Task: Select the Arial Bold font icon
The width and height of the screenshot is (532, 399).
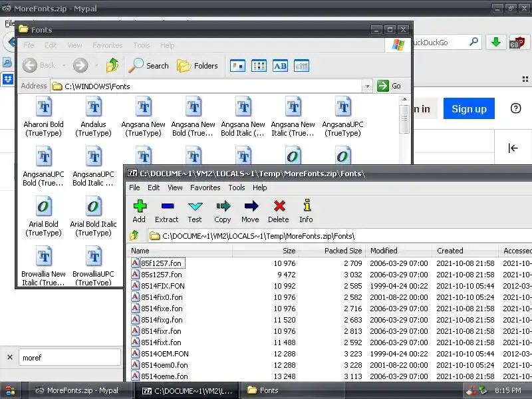Action: 44,216
